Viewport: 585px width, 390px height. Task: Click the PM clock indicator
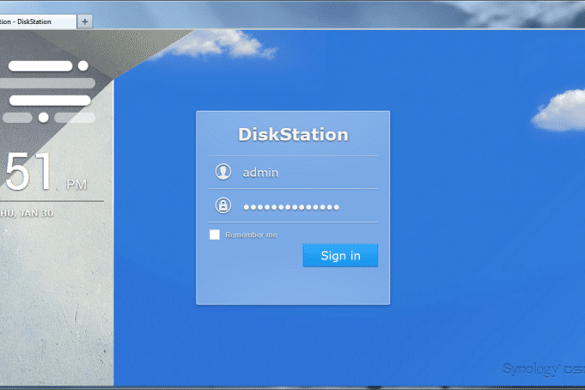[x=76, y=184]
